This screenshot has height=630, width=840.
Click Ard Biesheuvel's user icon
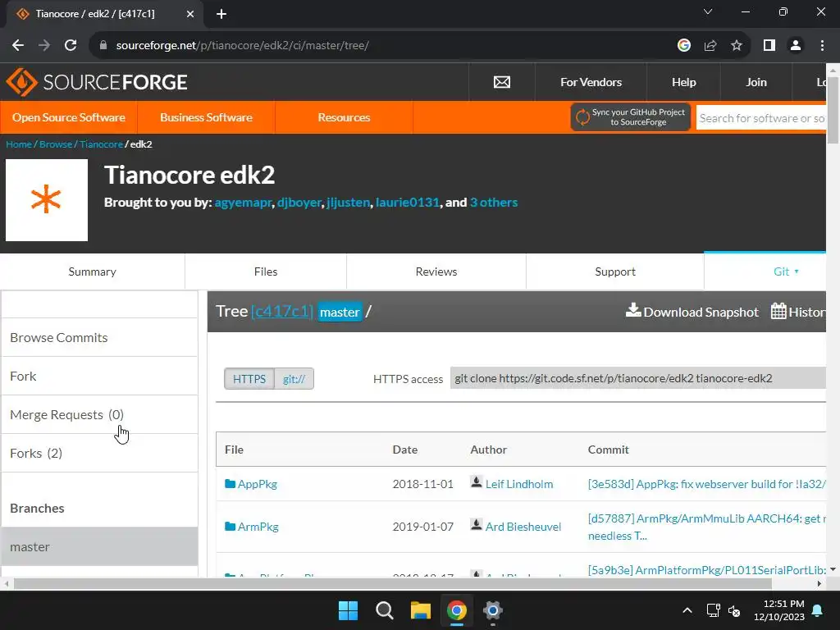click(x=477, y=525)
